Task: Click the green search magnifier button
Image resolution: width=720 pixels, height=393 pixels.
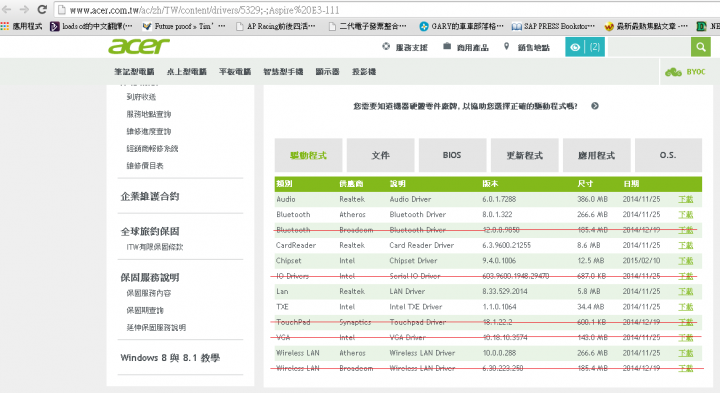Action: coord(701,47)
